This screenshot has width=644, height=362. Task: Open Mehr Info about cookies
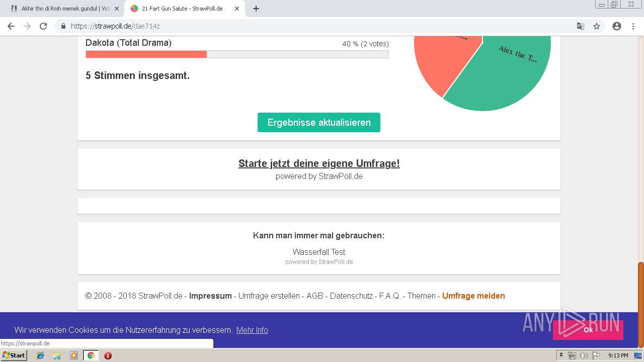coord(252,330)
